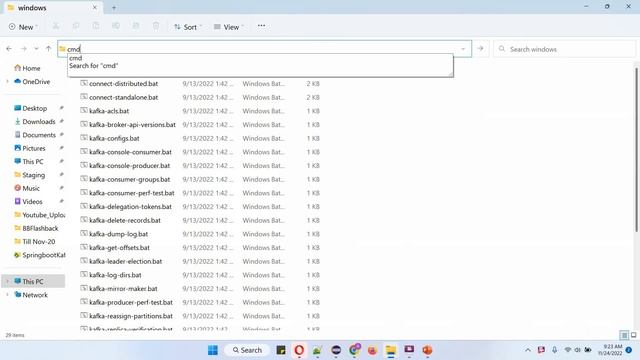Open the Documents quick access folder
The height and width of the screenshot is (360, 640).
[35, 135]
